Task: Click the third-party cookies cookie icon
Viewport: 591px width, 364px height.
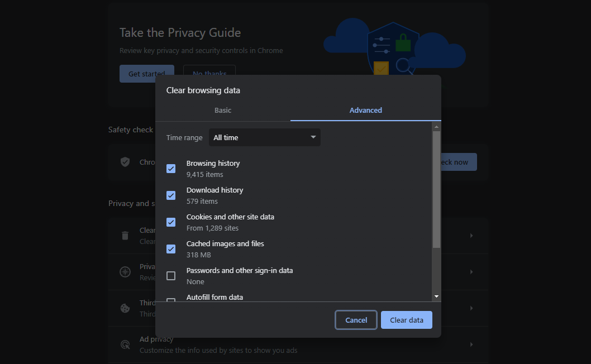Action: click(126, 308)
